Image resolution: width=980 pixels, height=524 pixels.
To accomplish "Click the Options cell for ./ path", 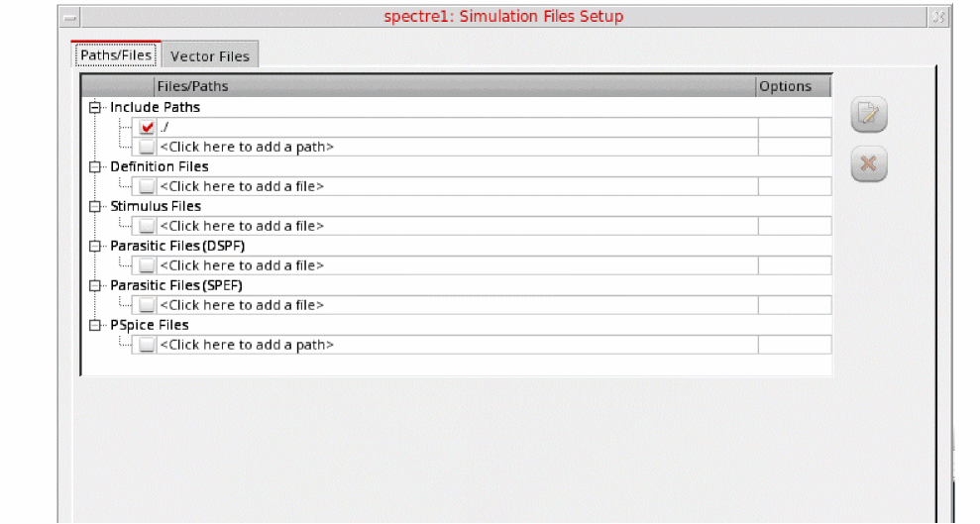I will tap(794, 127).
